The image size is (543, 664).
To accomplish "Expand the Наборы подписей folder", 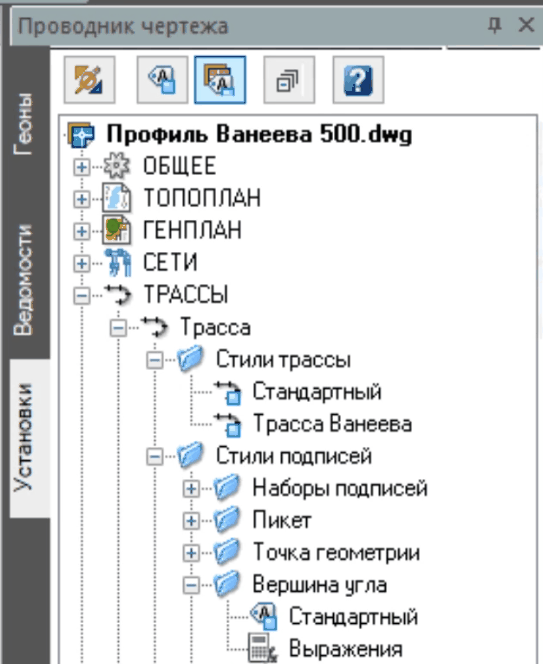I will 191,489.
